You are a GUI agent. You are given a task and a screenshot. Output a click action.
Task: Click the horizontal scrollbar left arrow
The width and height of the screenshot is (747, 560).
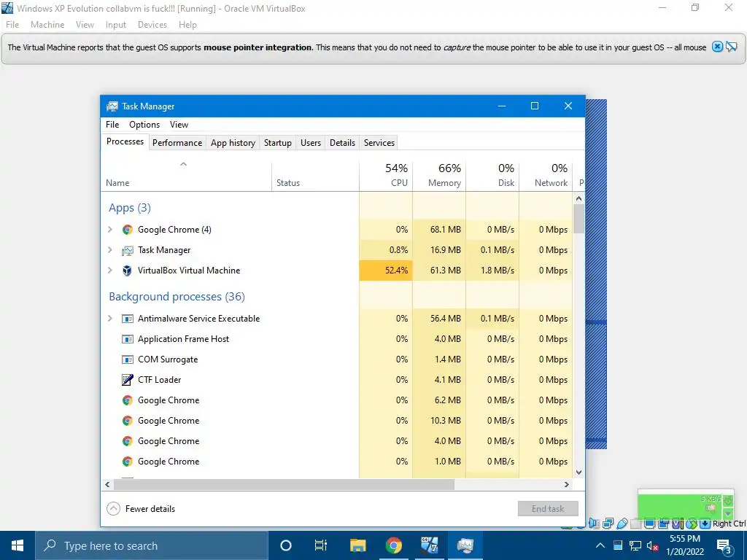[x=108, y=484]
